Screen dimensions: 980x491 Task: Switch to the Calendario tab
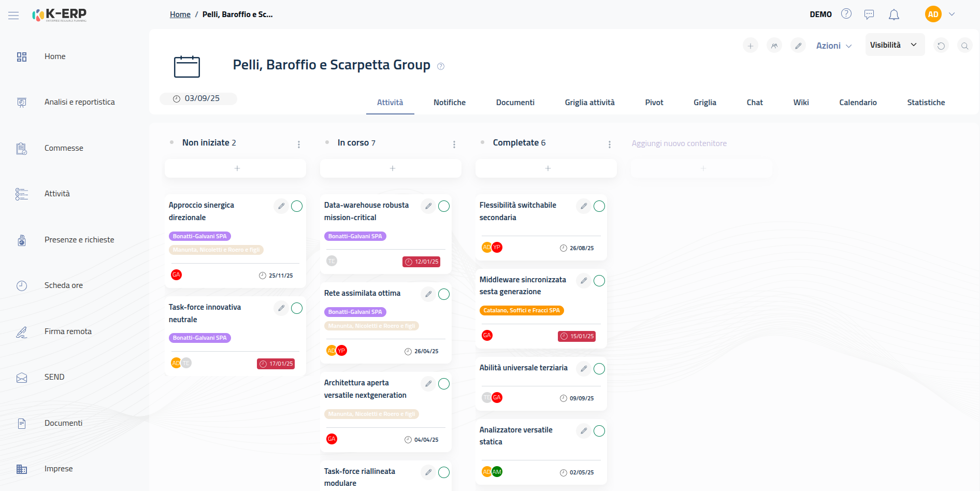point(858,103)
